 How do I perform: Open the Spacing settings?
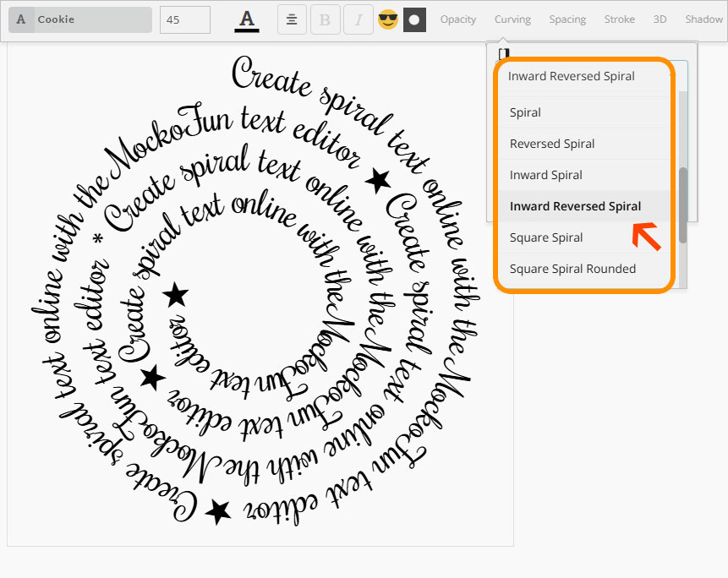[x=567, y=19]
